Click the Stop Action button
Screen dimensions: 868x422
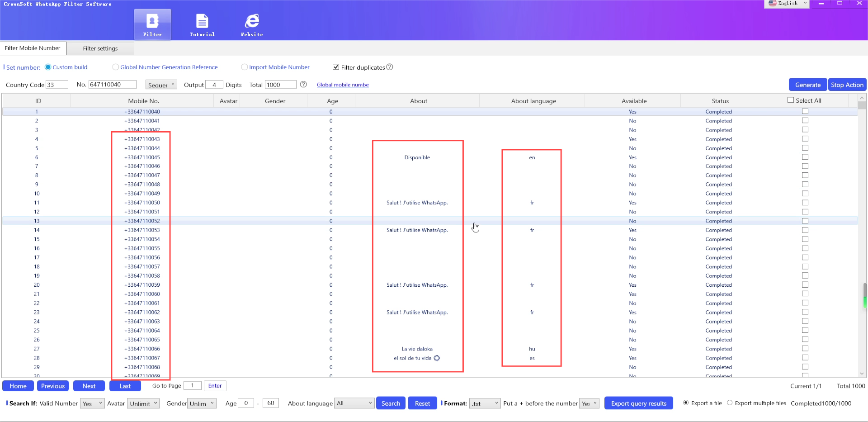(847, 85)
